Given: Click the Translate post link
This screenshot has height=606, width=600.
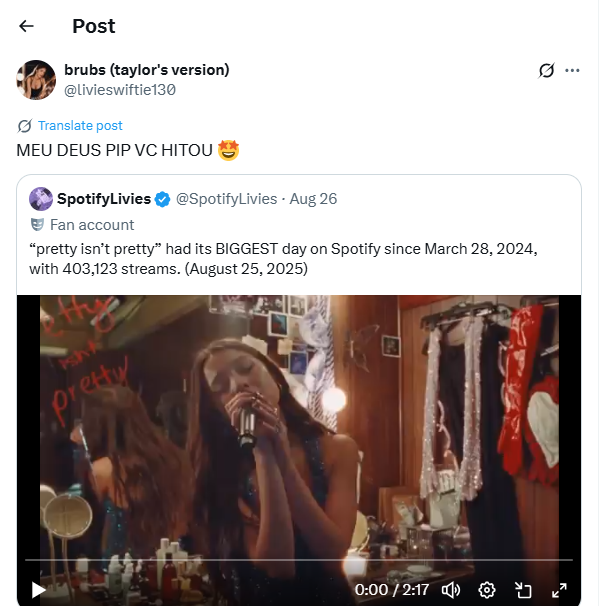Looking at the screenshot, I should (x=80, y=126).
